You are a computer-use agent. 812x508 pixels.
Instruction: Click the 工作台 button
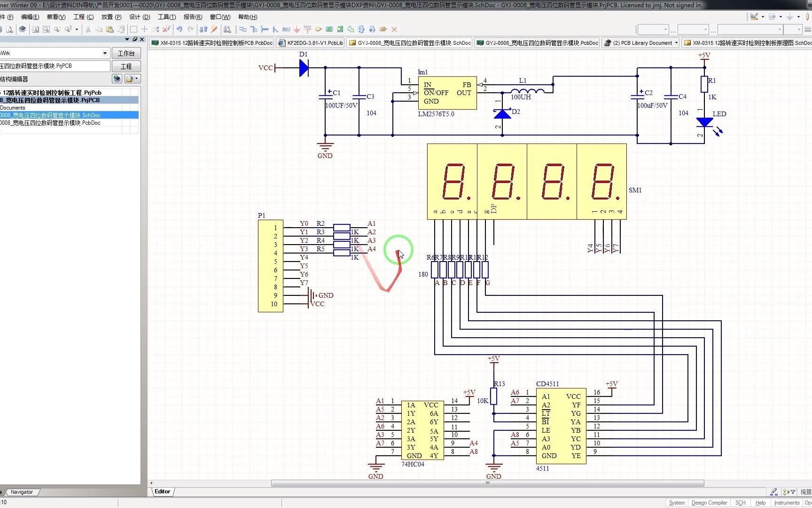126,53
